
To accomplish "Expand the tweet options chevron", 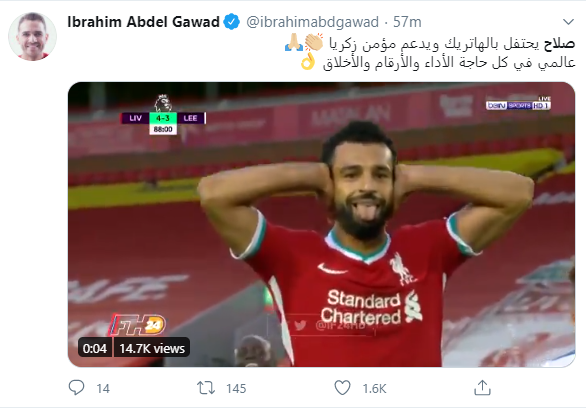I will (568, 22).
